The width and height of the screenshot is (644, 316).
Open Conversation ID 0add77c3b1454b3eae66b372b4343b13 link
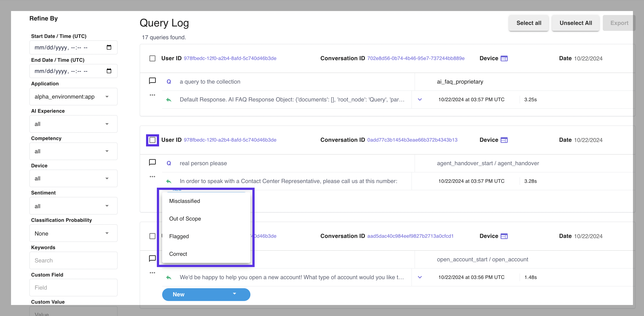click(x=412, y=140)
